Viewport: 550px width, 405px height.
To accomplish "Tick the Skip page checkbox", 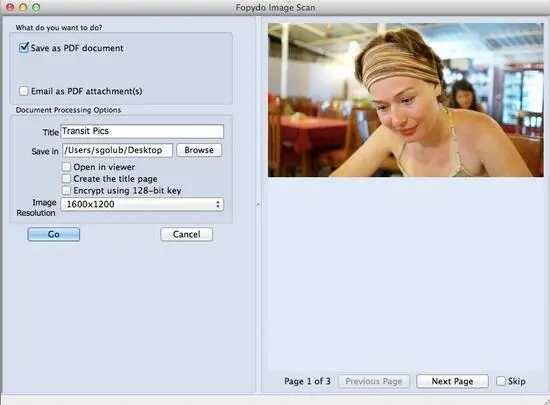I will [x=501, y=381].
